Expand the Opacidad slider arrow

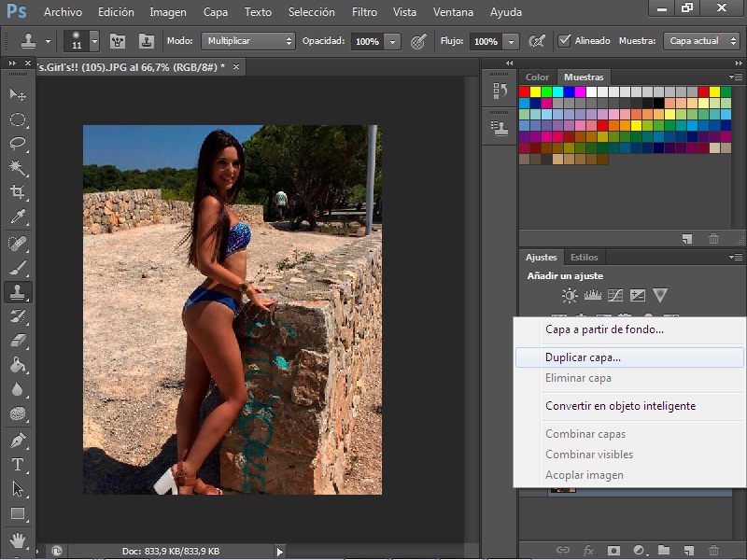(x=392, y=41)
